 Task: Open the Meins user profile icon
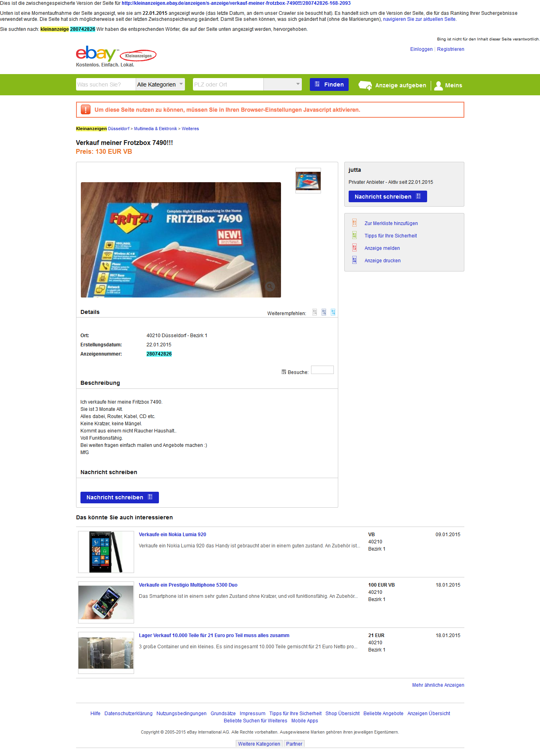[438, 85]
